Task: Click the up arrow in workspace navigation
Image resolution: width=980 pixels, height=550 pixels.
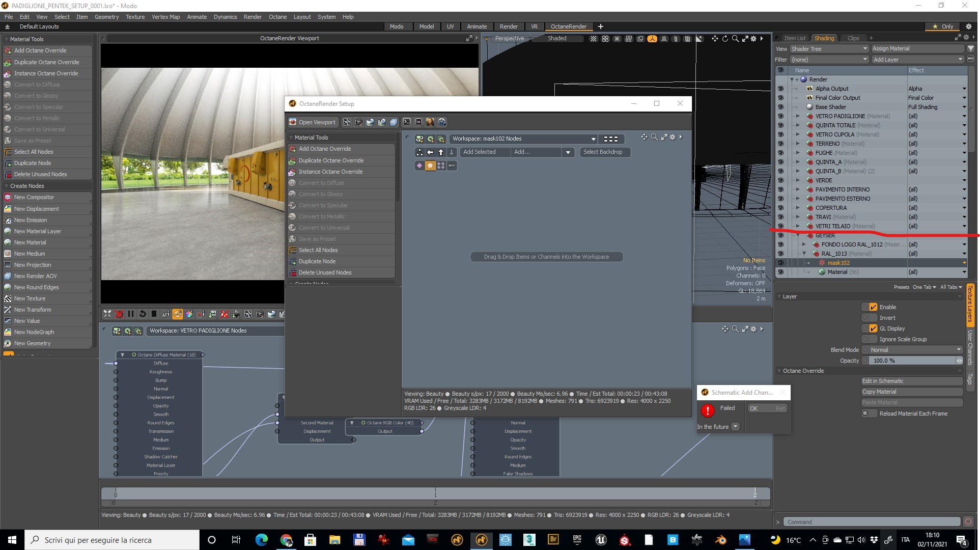Action: [441, 152]
